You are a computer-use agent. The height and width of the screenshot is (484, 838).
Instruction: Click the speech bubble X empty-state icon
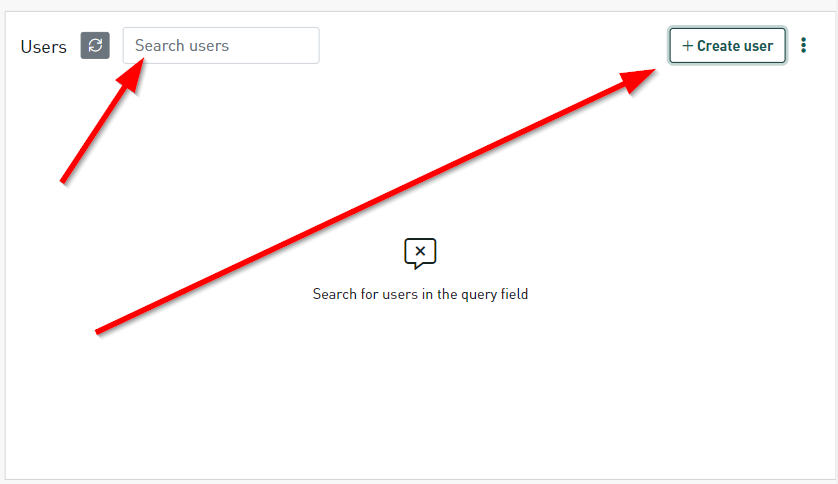(x=420, y=254)
